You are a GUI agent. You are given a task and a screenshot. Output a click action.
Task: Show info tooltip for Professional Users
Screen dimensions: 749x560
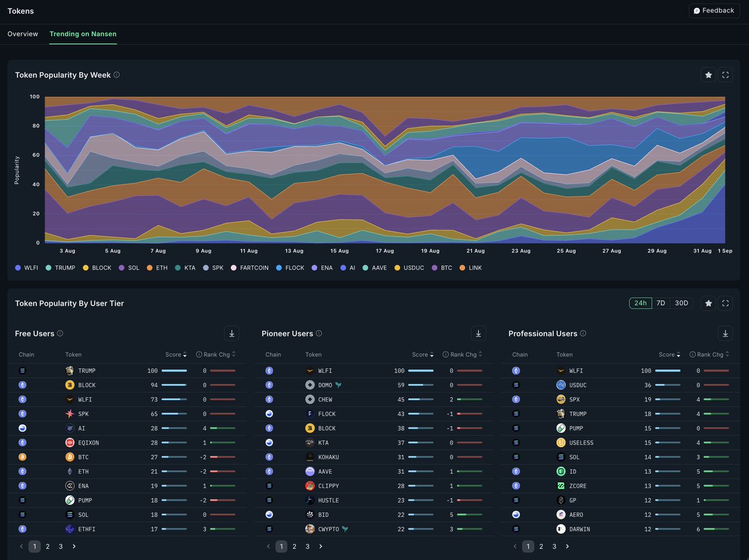[x=583, y=333]
